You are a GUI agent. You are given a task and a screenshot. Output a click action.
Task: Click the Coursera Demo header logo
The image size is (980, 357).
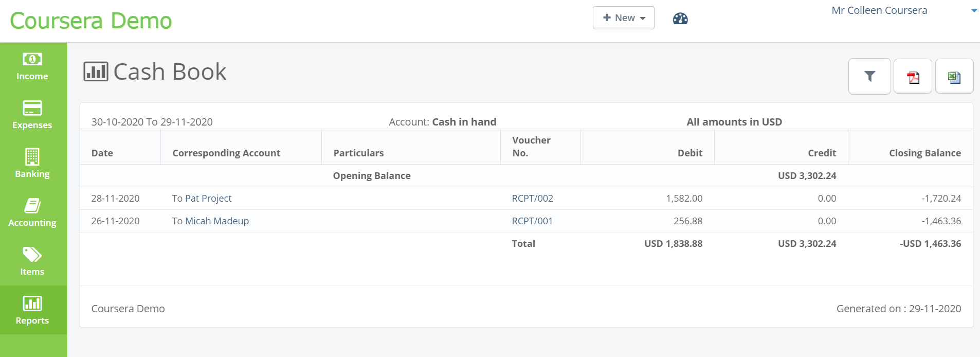pos(91,21)
